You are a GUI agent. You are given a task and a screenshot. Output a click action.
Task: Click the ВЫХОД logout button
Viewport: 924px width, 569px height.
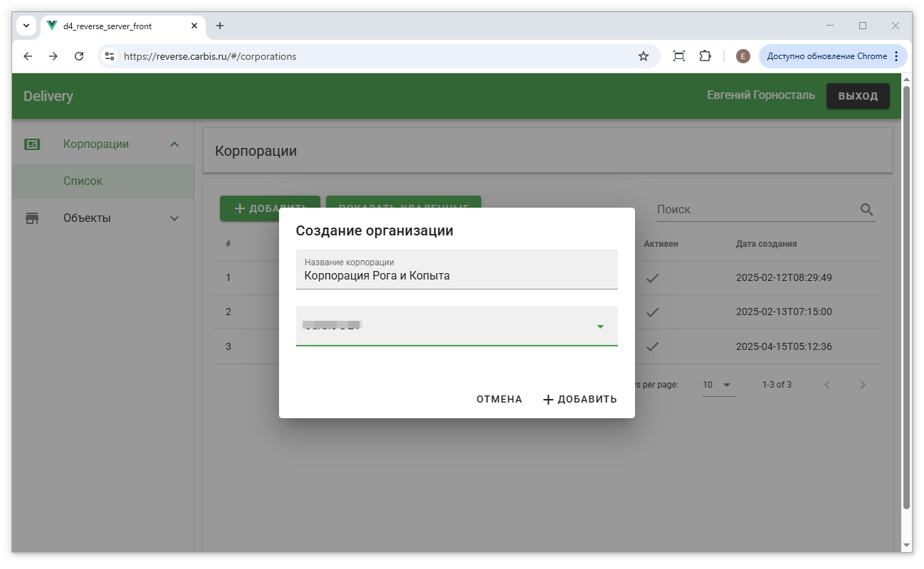[x=857, y=96]
